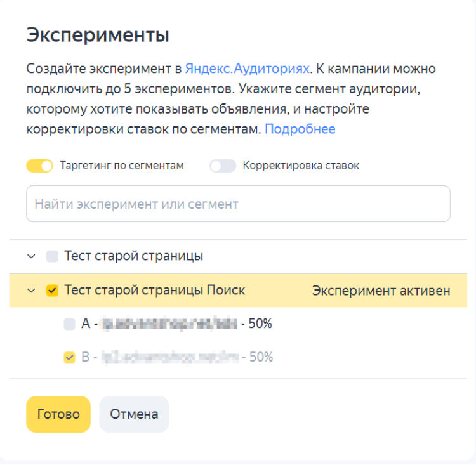Uncheck the Тест старой страницы Поиск checkbox

[x=52, y=291]
